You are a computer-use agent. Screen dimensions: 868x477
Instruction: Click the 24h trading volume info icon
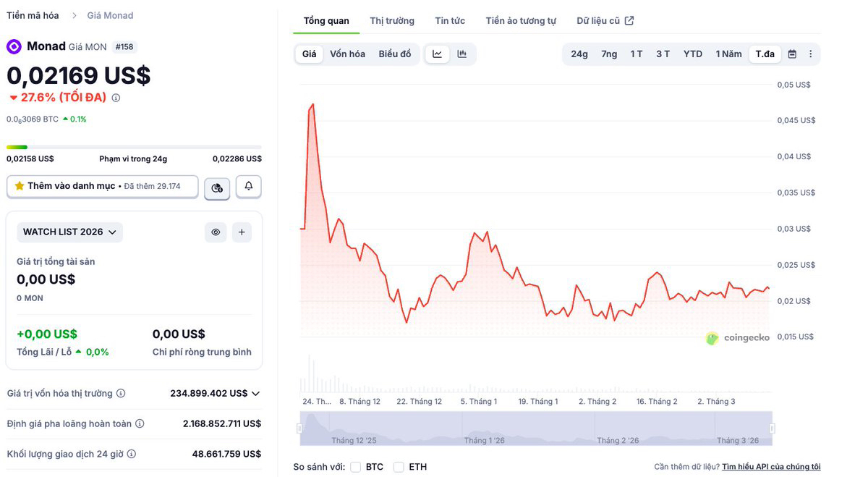132,454
